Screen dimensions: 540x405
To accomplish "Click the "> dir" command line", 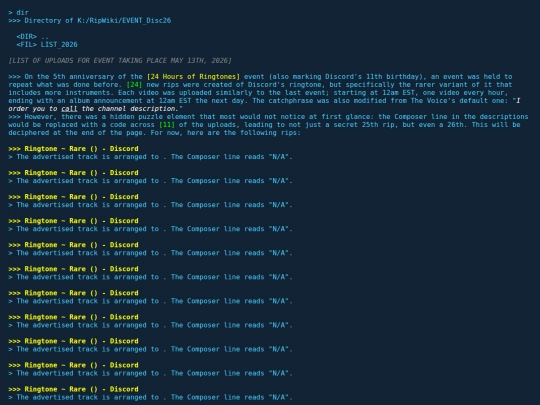I will click(19, 12).
